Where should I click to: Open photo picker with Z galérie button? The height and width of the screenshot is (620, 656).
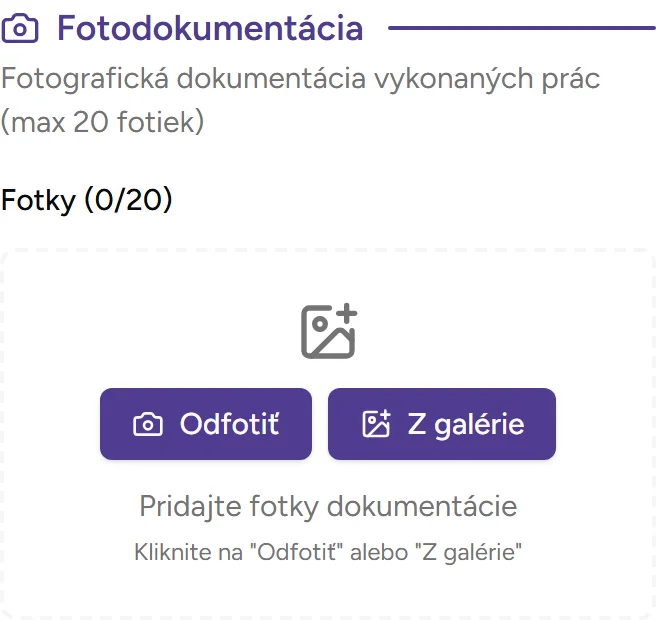point(441,424)
